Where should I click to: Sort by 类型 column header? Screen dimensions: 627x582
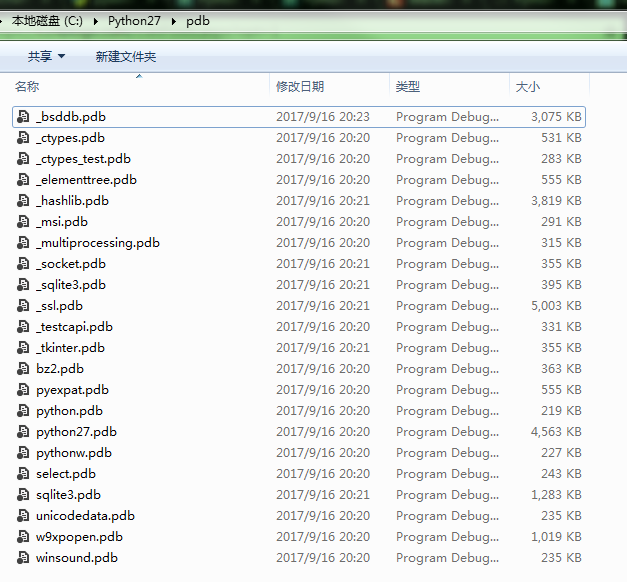408,86
